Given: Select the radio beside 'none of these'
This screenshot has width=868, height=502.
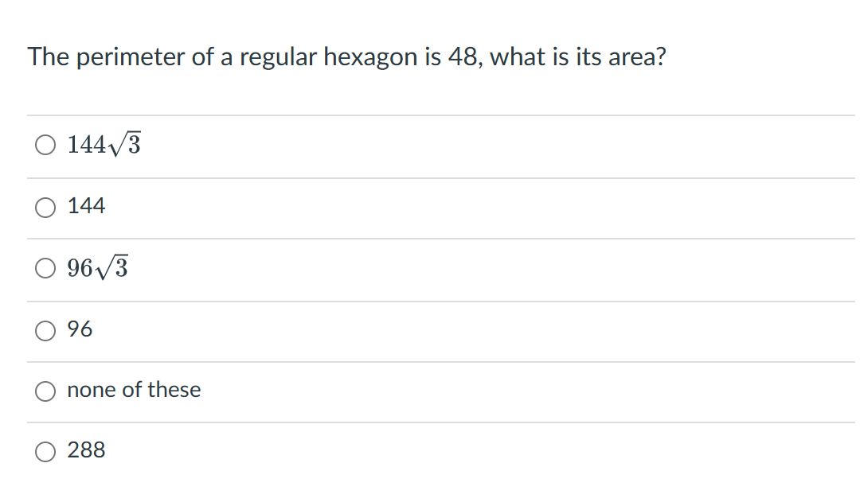Looking at the screenshot, I should coord(45,391).
